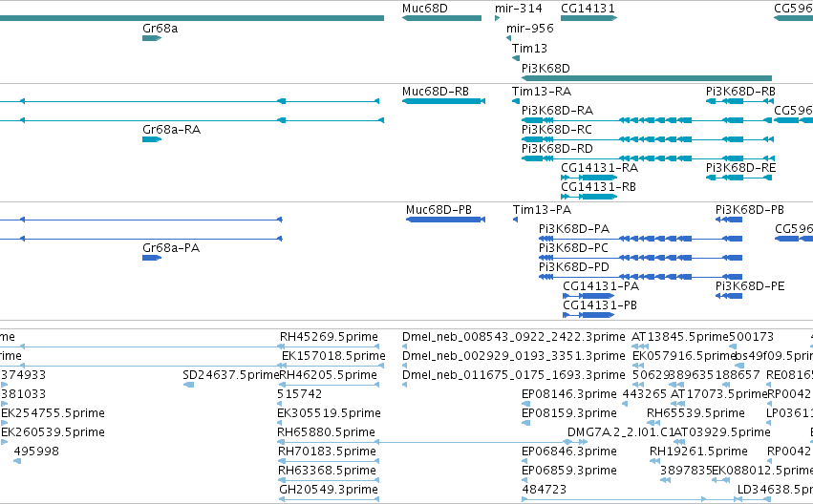Click the Pi3K68D-RC transcript label
This screenshot has height=504, width=813.
tap(557, 130)
